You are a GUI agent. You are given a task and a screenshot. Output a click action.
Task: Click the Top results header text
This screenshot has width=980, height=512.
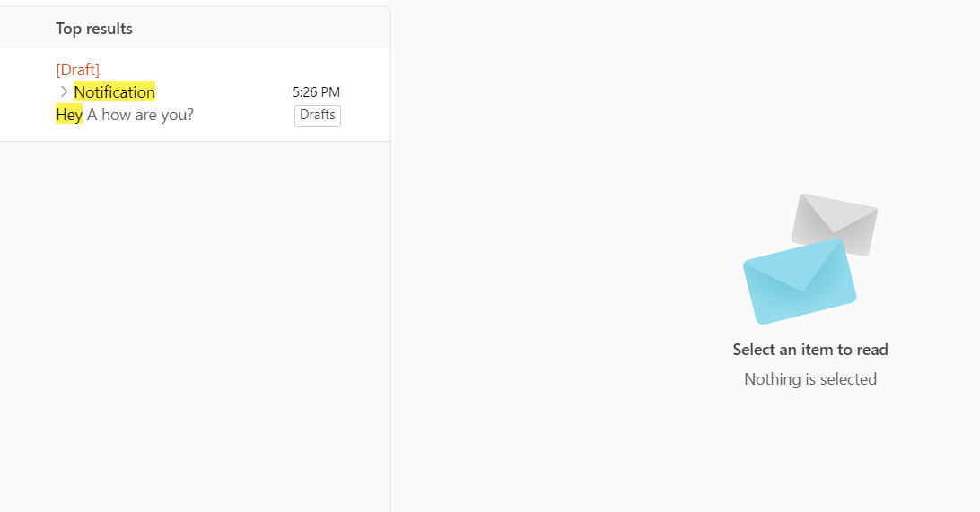click(93, 29)
